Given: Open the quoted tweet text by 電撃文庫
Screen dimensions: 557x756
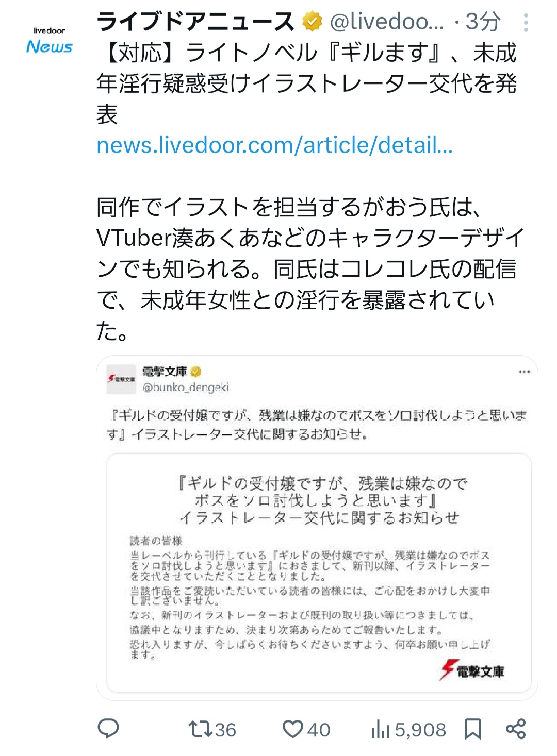Looking at the screenshot, I should coord(317,425).
